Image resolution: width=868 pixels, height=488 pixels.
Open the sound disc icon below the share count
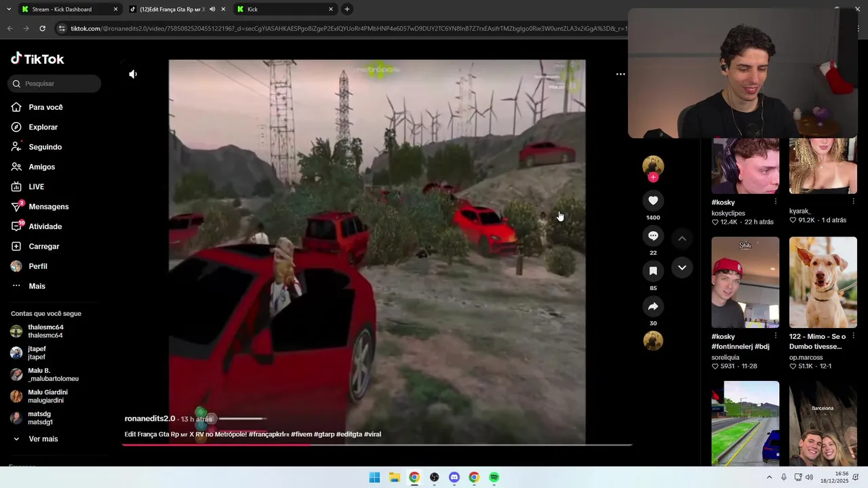[653, 340]
